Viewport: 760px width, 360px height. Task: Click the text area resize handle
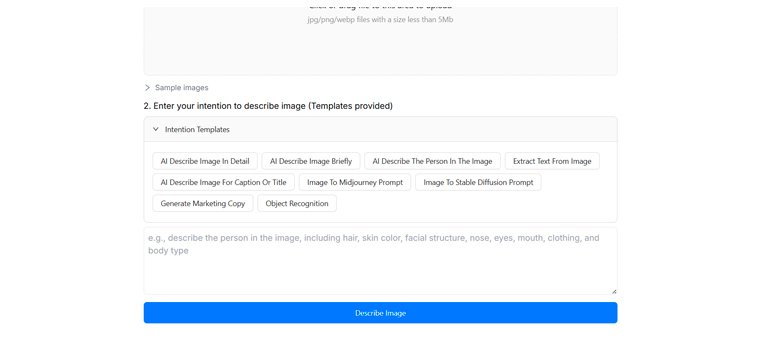tap(614, 291)
